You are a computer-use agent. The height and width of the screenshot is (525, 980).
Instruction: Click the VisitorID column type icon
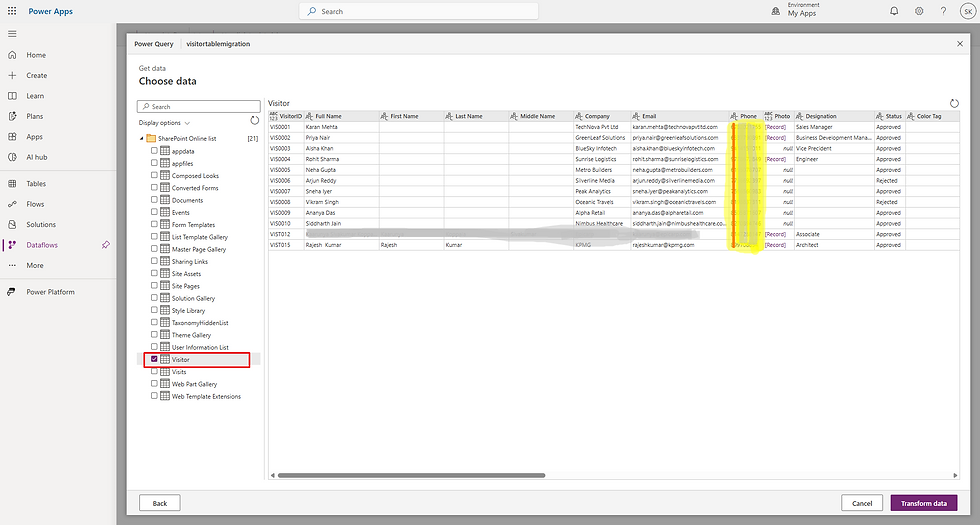coord(273,116)
